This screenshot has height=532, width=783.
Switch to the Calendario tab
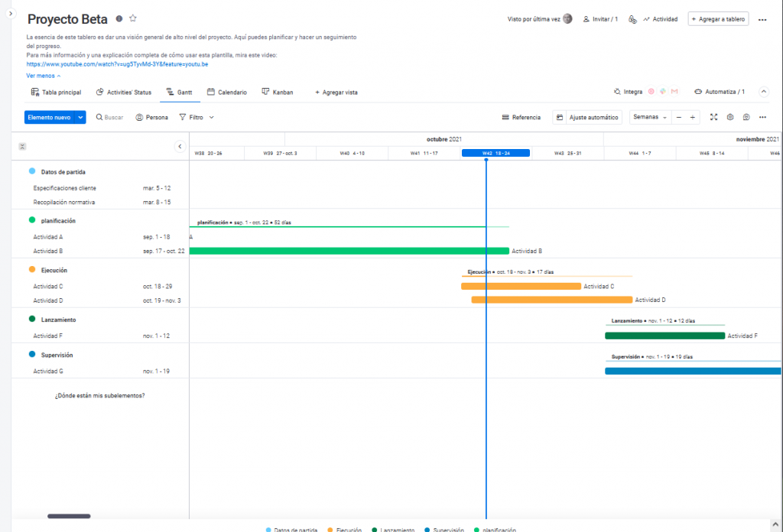coord(227,92)
